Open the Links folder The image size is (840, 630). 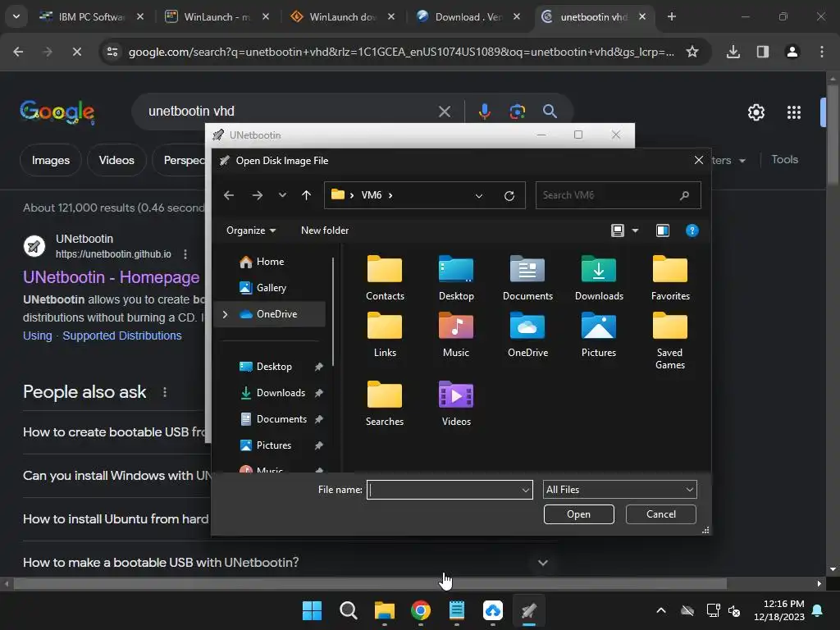click(x=385, y=335)
